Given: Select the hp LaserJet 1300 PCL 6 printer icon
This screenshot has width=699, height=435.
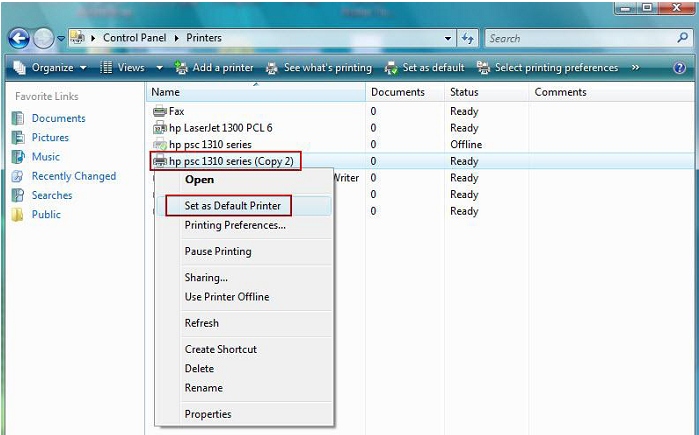Looking at the screenshot, I should [x=160, y=128].
